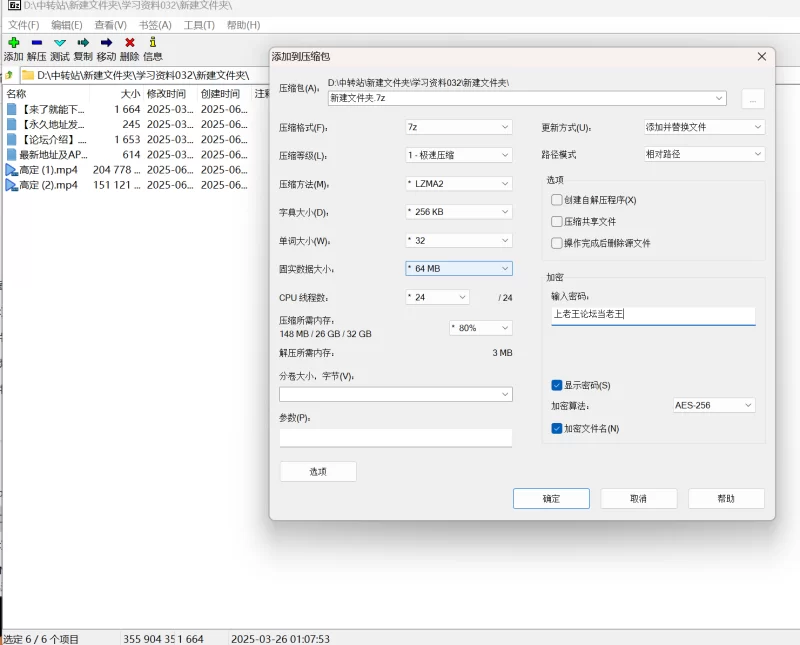Open the 帮助(H) menu
Viewport: 800px width, 645px height.
click(243, 25)
